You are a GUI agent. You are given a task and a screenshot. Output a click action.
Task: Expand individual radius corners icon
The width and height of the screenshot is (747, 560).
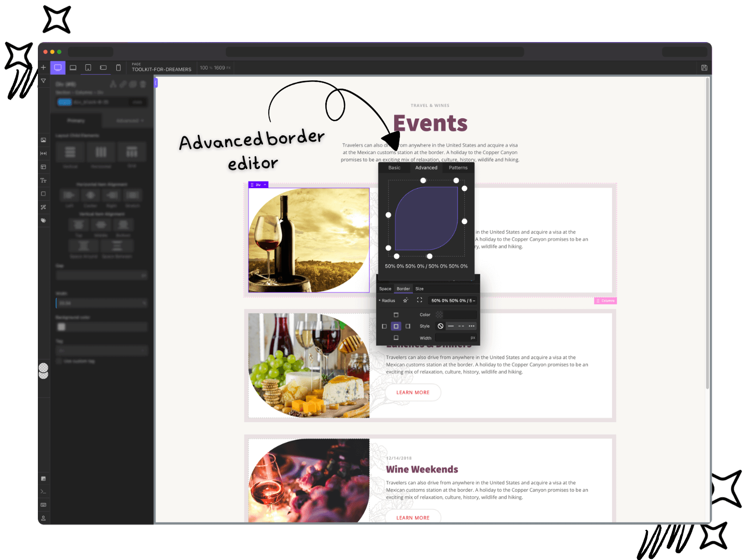[420, 300]
